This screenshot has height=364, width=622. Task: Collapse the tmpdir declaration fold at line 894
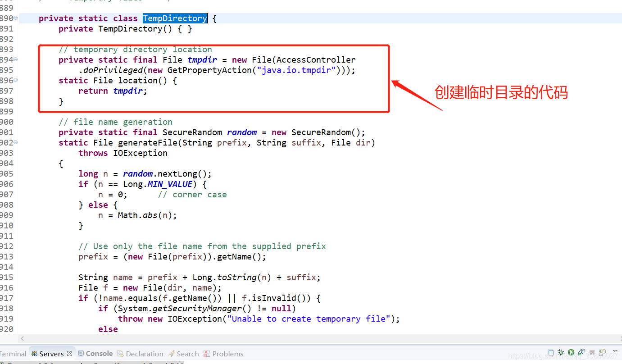tap(14, 59)
